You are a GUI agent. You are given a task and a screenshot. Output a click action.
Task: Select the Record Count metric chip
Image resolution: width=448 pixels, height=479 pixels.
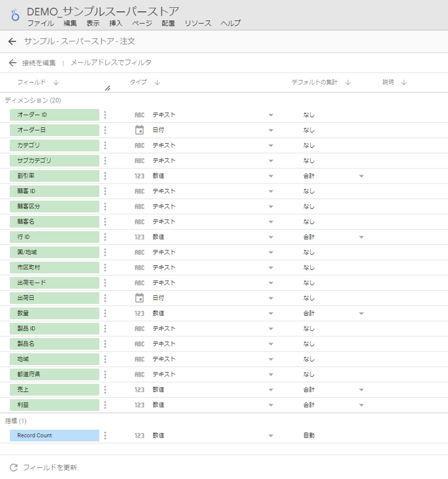tap(54, 436)
